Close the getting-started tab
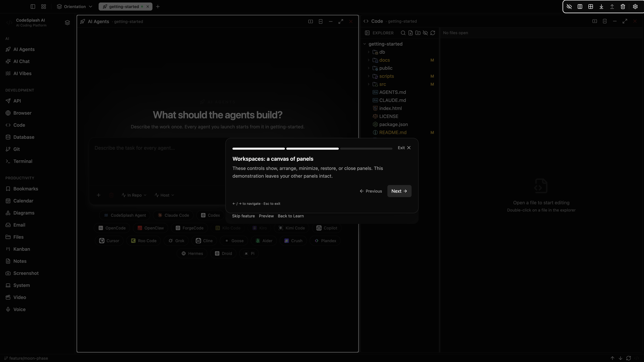This screenshot has width=644, height=362. 148,7
